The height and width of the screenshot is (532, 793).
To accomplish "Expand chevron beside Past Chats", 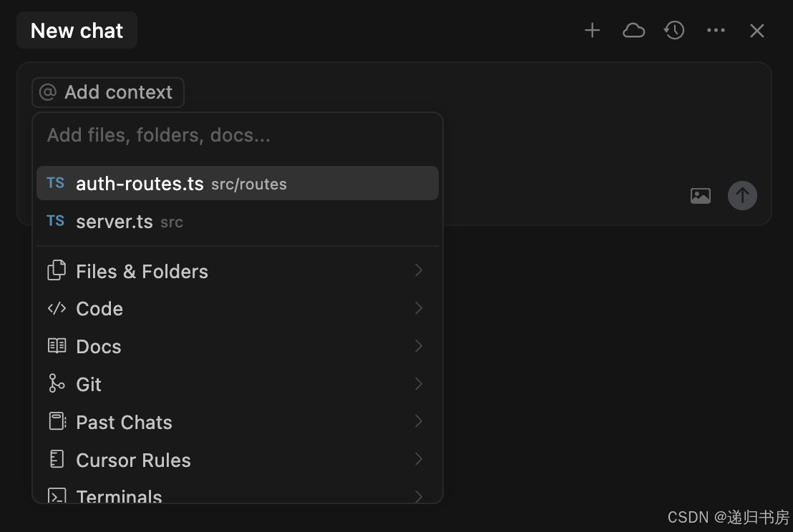I will pos(419,421).
